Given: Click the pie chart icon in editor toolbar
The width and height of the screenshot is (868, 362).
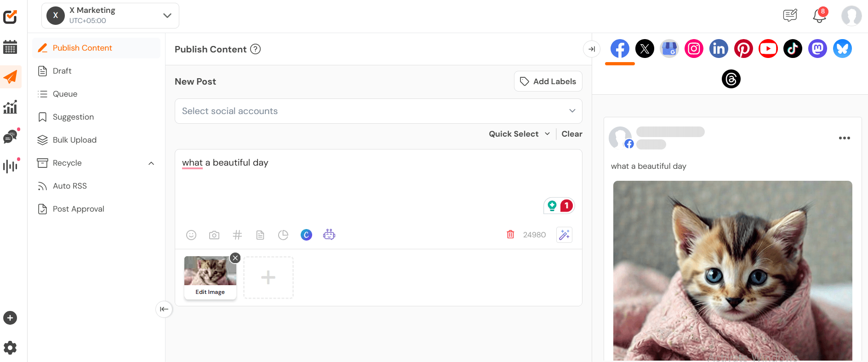Looking at the screenshot, I should (x=283, y=235).
